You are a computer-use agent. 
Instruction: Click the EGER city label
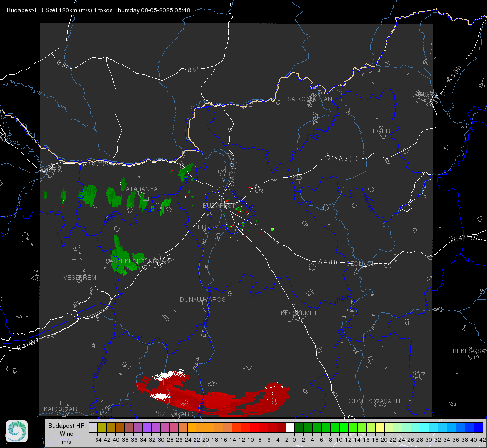(381, 131)
